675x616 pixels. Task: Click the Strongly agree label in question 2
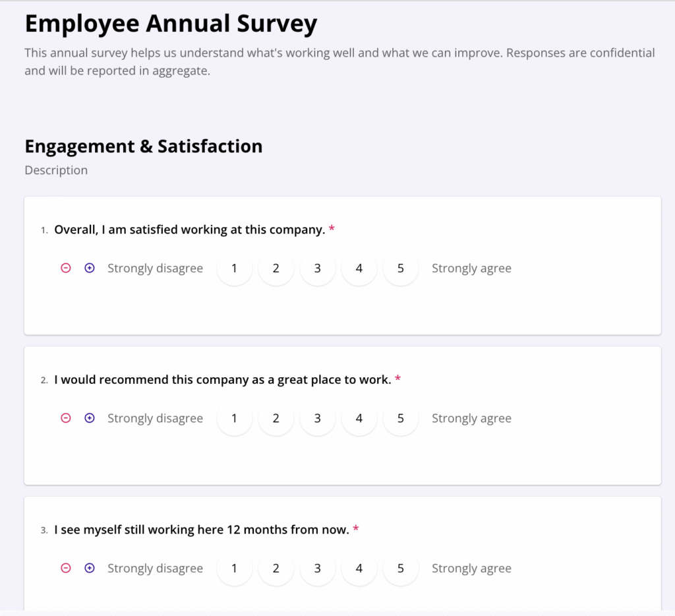(471, 418)
